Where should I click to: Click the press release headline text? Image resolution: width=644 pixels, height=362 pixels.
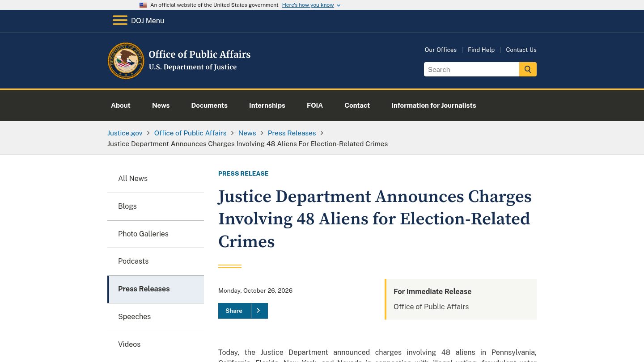coord(375,219)
